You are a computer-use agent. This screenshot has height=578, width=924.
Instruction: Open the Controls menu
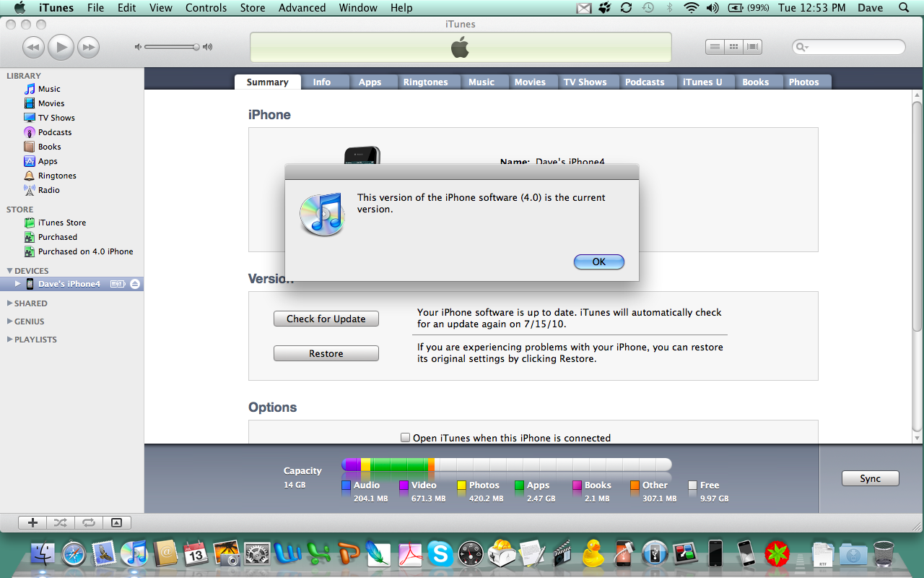pyautogui.click(x=206, y=8)
